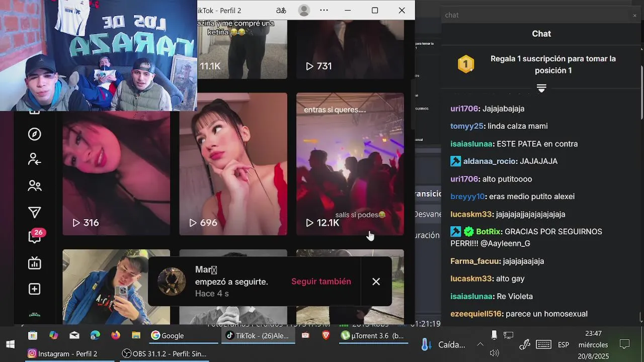This screenshot has width=644, height=362.
Task: Switch to Google Chrome taskbar window
Action: 183,335
